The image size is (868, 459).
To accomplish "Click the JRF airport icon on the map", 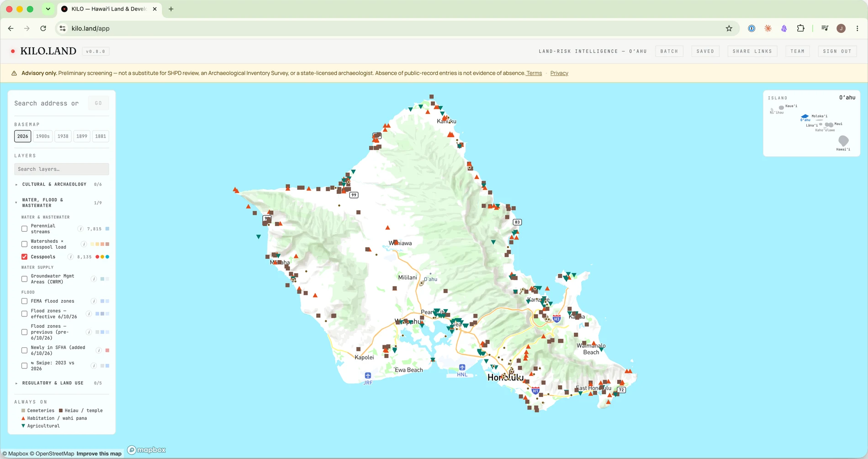I will tap(368, 375).
